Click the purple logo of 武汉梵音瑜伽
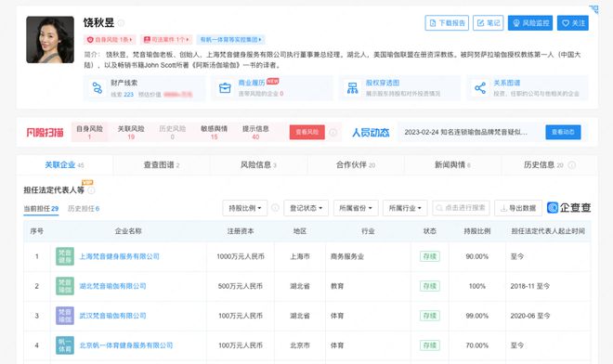The width and height of the screenshot is (613, 364). 64,316
